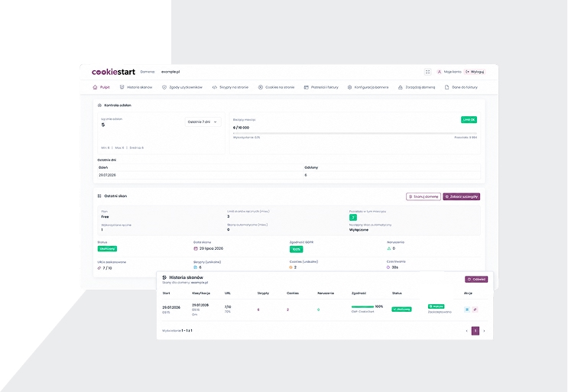The height and width of the screenshot is (392, 568).
Task: Go to previous page arrow in pagination
Action: pos(466,331)
